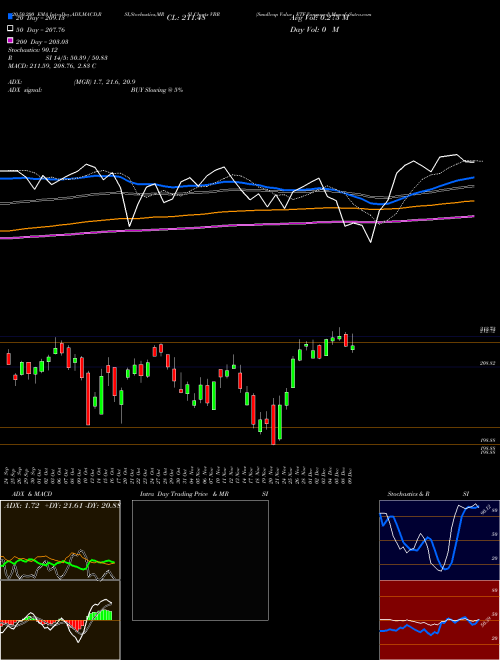
Task: Click the 'Day Vol: 0 M' label
Action: click(314, 30)
